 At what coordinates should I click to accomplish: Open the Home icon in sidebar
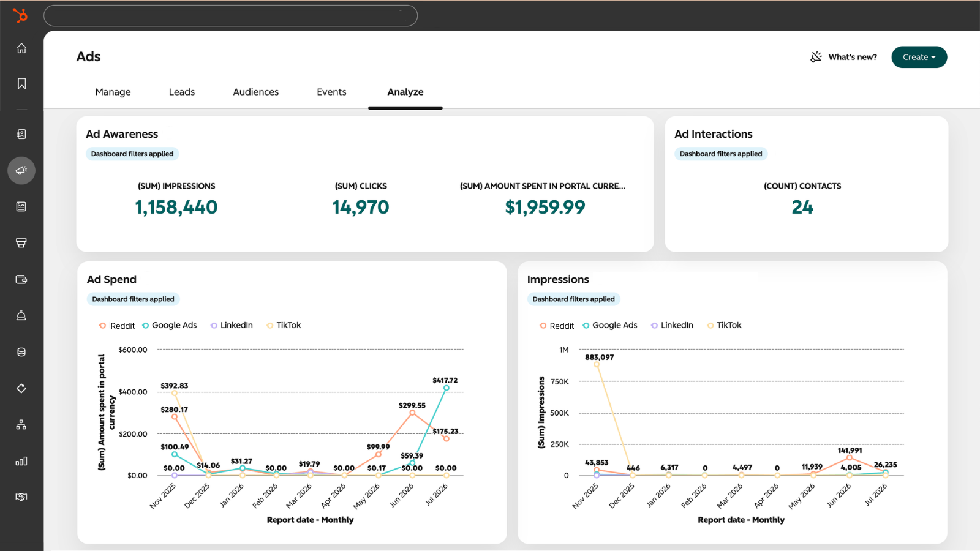click(21, 48)
